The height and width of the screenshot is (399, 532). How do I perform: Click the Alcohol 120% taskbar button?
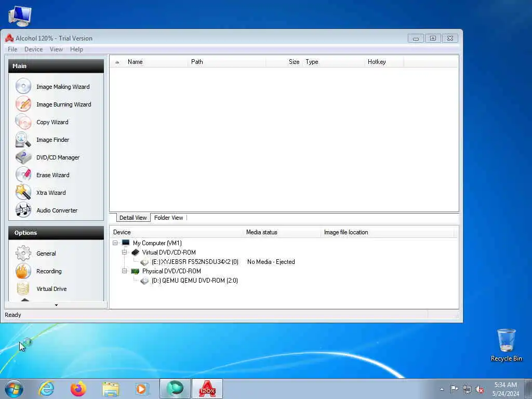point(207,389)
